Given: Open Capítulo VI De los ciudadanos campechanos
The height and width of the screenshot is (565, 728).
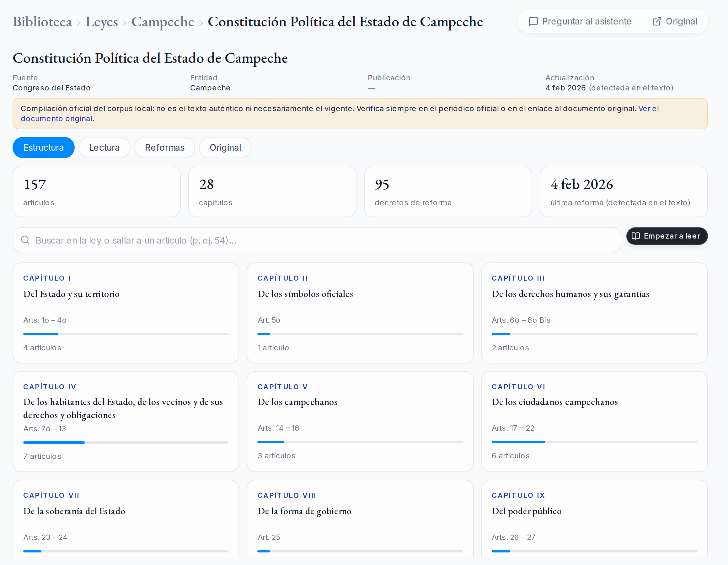Looking at the screenshot, I should pos(594,422).
